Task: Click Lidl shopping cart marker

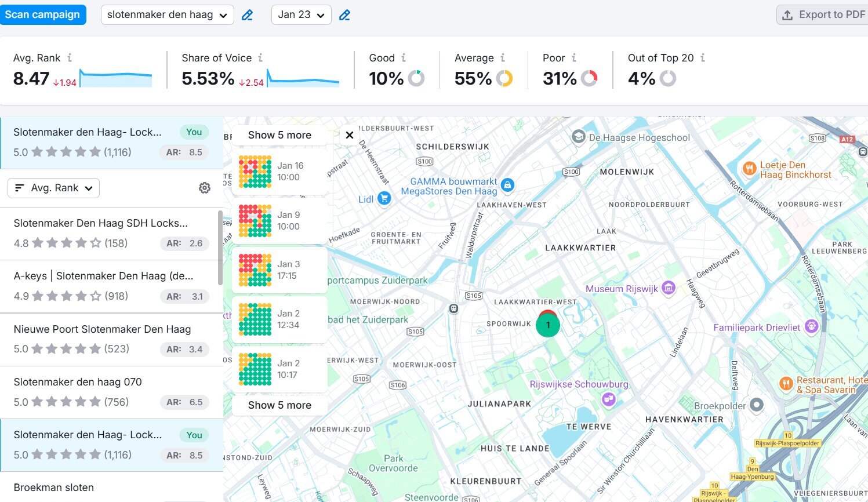Action: pyautogui.click(x=384, y=198)
